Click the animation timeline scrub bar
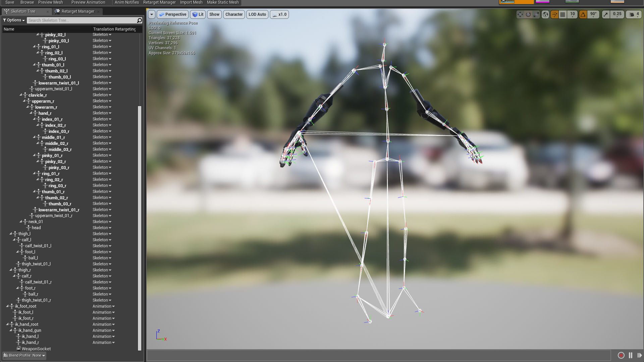This screenshot has width=644, height=362. (378, 355)
